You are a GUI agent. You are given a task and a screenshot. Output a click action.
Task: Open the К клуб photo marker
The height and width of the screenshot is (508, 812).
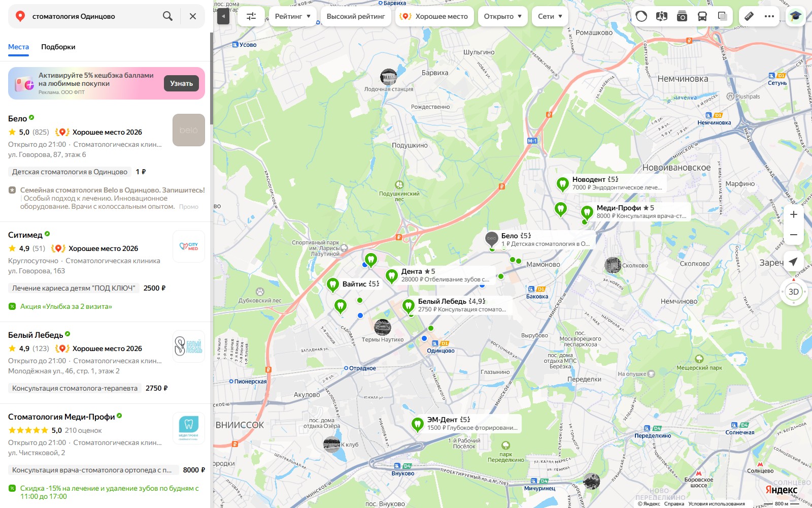click(332, 444)
